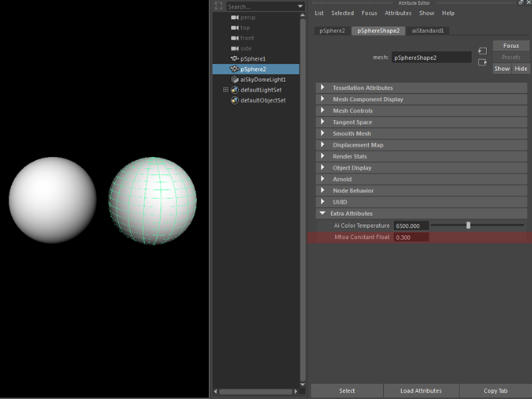This screenshot has height=399, width=532.
Task: Expand the Arnold section
Action: [422, 179]
